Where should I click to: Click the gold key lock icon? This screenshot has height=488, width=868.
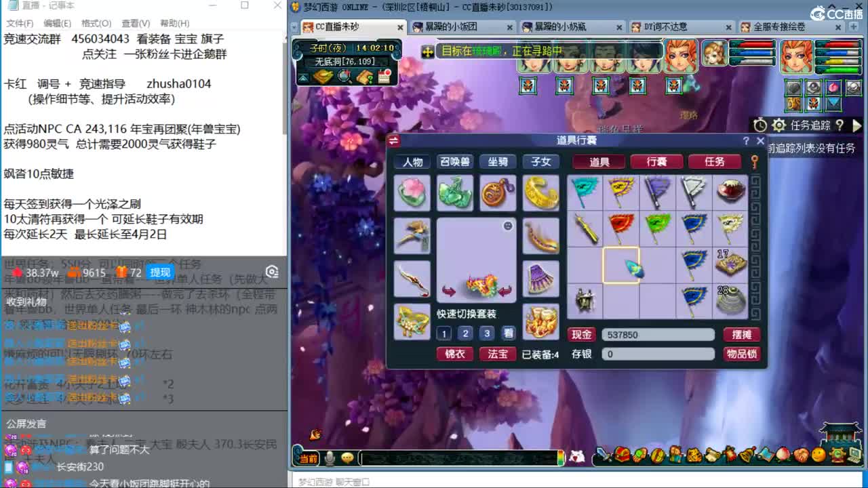coord(755,162)
